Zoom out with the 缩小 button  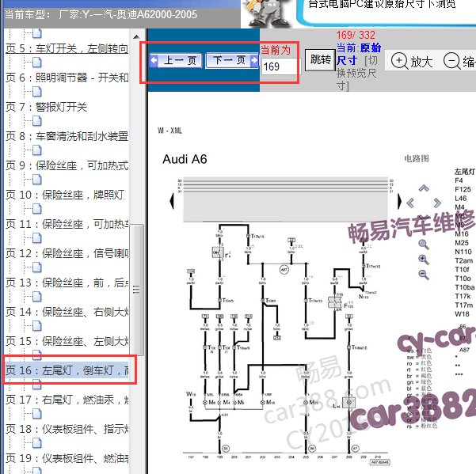click(459, 62)
